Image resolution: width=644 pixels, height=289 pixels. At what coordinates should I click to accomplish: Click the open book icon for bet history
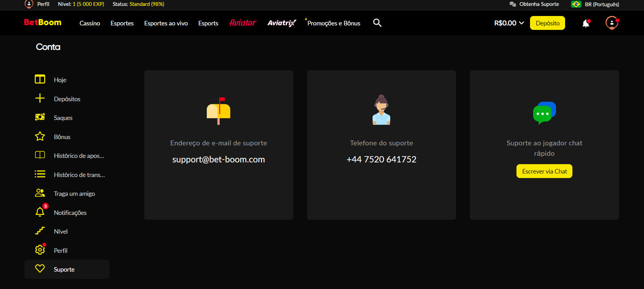point(40,155)
